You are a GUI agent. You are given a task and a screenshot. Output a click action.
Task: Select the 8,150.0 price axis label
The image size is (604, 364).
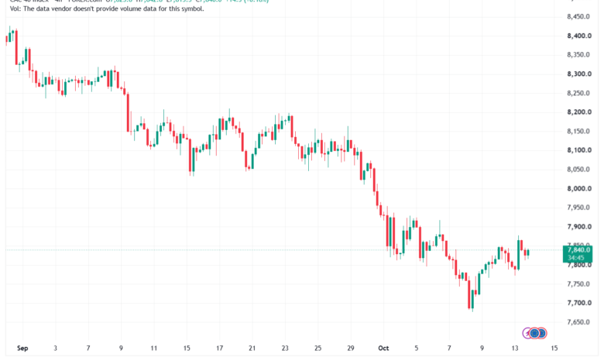(578, 132)
